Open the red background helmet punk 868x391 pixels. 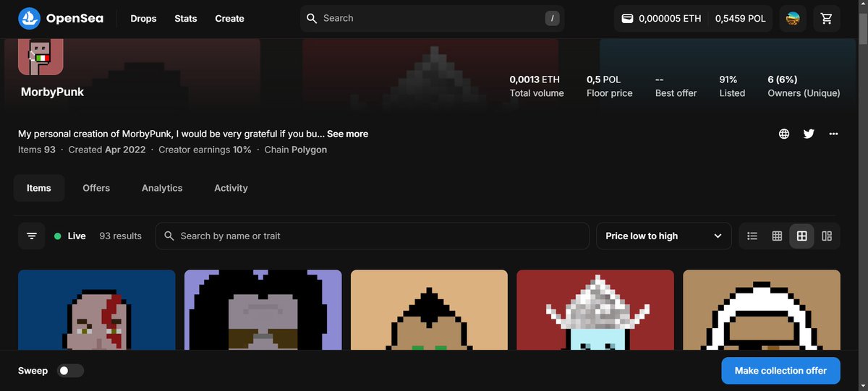tap(595, 310)
